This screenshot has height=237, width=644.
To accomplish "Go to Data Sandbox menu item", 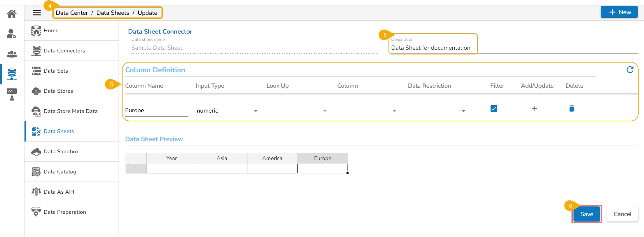I will point(61,152).
